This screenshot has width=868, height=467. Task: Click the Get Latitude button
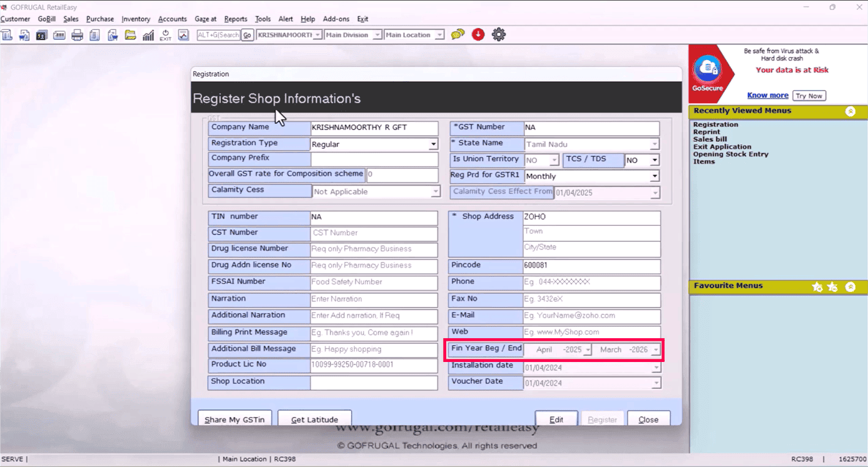coord(314,419)
